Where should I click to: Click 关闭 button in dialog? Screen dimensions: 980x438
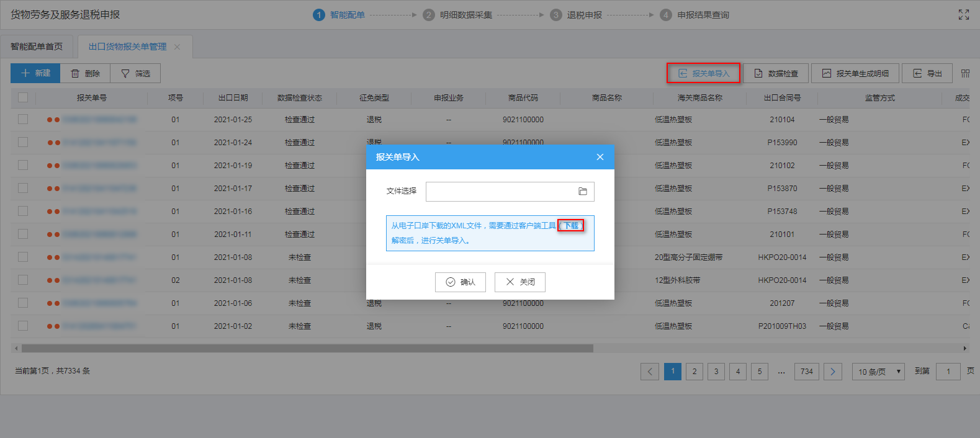(520, 282)
